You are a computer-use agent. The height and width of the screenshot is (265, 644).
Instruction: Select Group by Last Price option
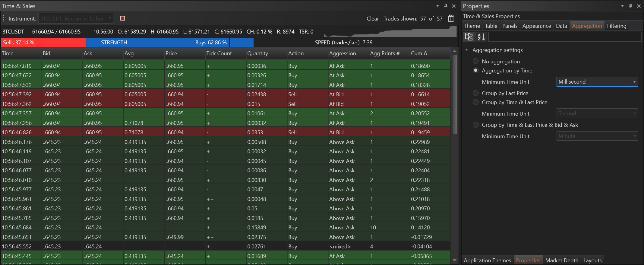tap(476, 93)
